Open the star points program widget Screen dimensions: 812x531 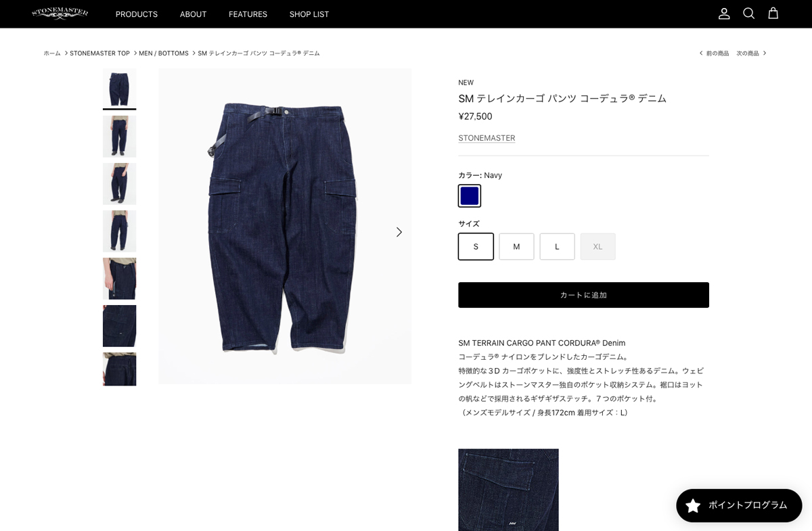(x=739, y=505)
